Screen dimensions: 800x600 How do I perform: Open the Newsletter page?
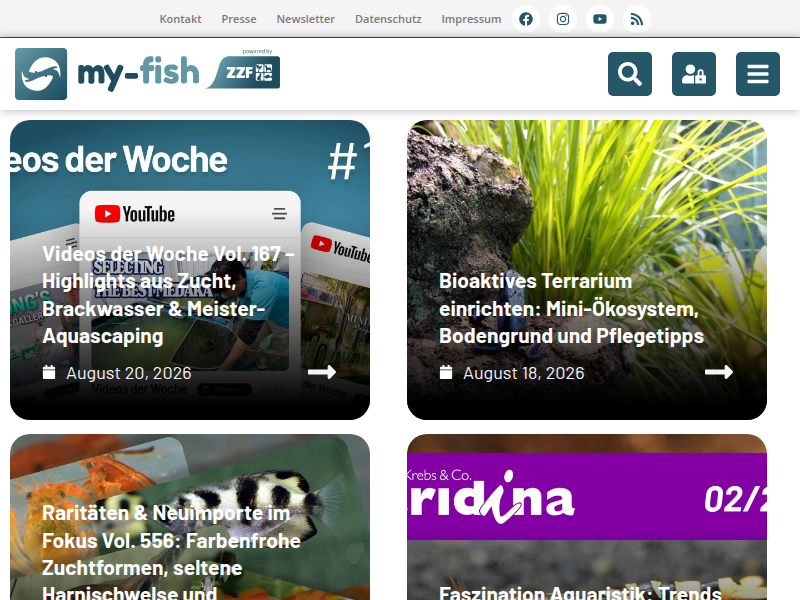coord(306,19)
